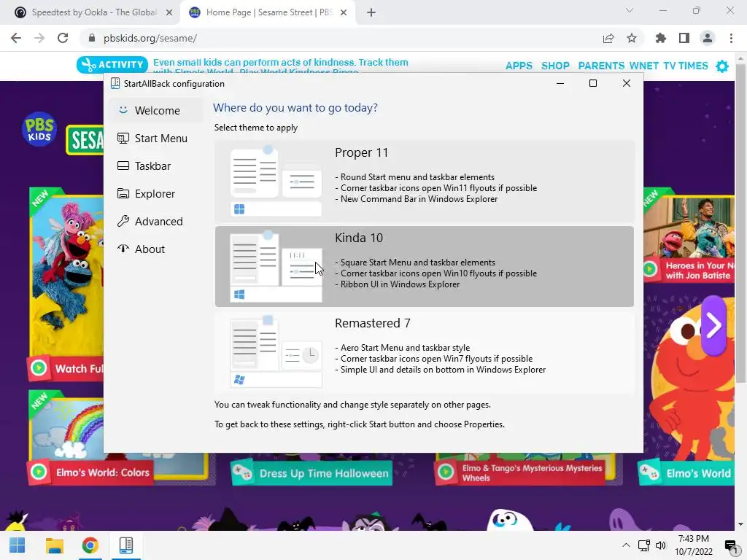Show hidden system tray icons

[626, 545]
